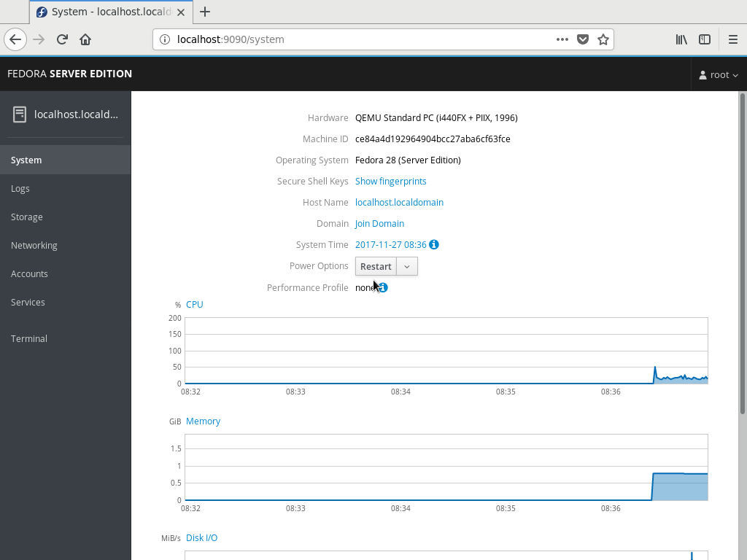Expand Power Options dropdown arrow
This screenshot has width=747, height=560.
click(407, 267)
